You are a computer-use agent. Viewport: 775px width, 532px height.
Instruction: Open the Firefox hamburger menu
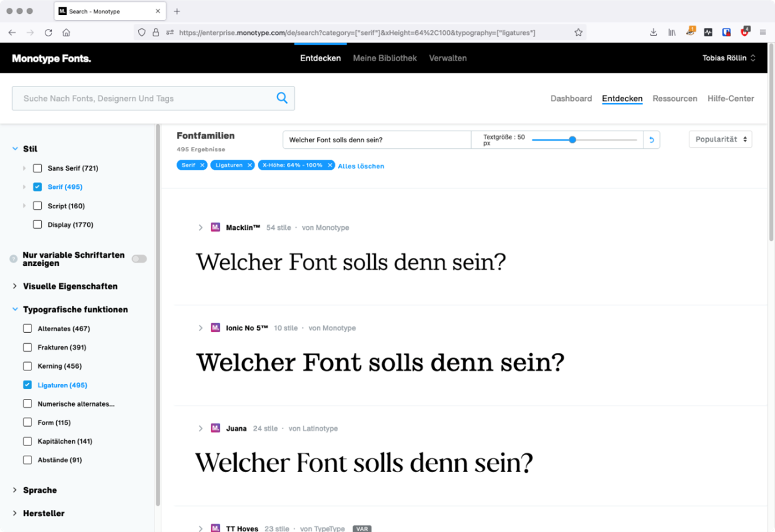click(x=763, y=33)
